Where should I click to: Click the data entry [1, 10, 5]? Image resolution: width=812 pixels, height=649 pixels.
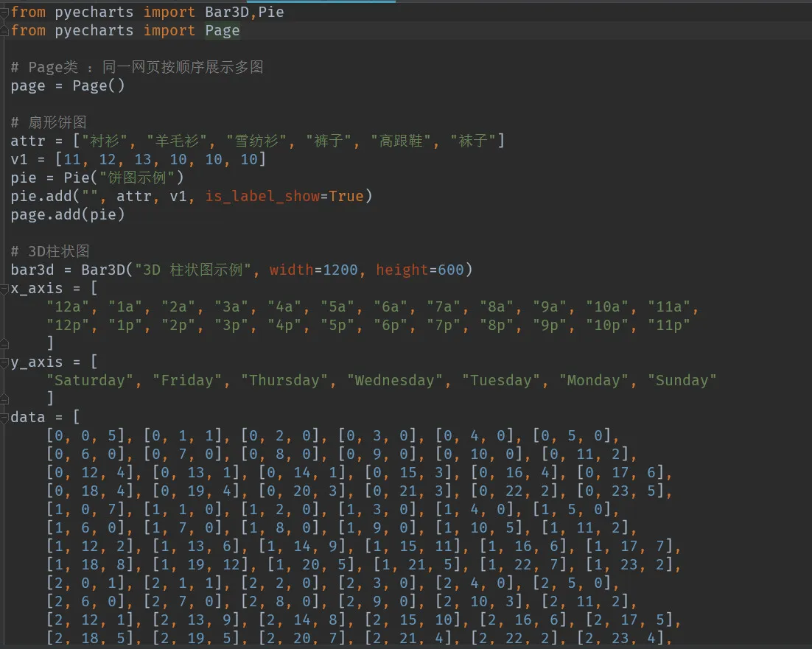pyautogui.click(x=478, y=528)
